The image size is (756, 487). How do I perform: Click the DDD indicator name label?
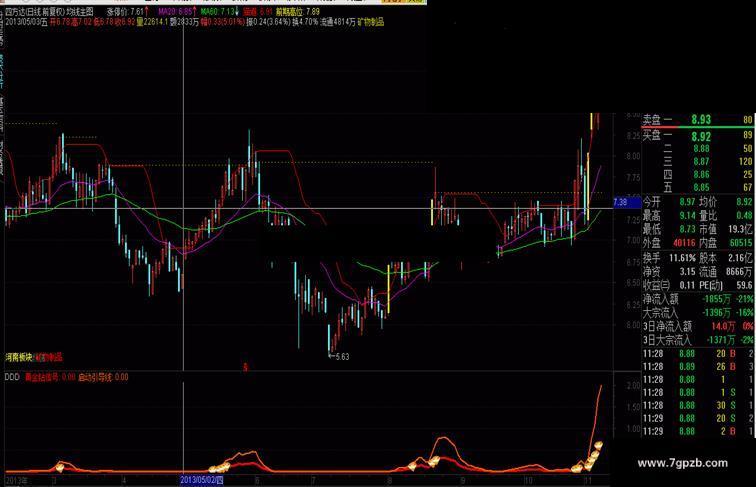tap(12, 377)
